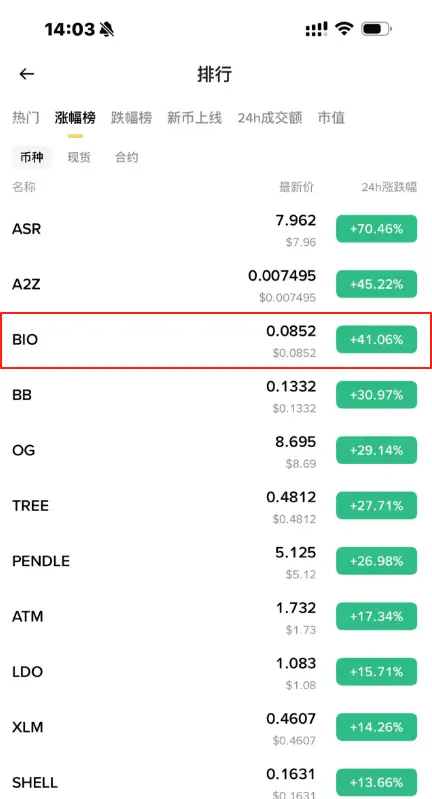The width and height of the screenshot is (432, 799).
Task: Tap the muted bell status icon
Action: [x=107, y=30]
